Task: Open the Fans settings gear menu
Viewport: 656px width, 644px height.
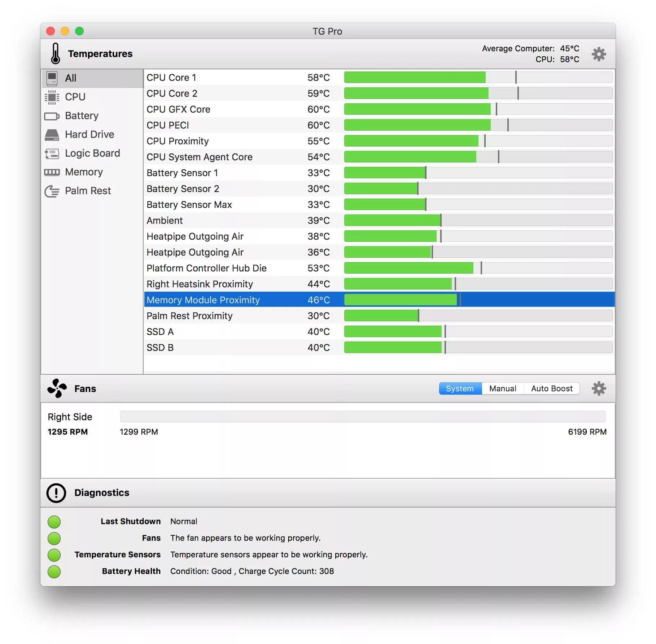Action: point(599,388)
